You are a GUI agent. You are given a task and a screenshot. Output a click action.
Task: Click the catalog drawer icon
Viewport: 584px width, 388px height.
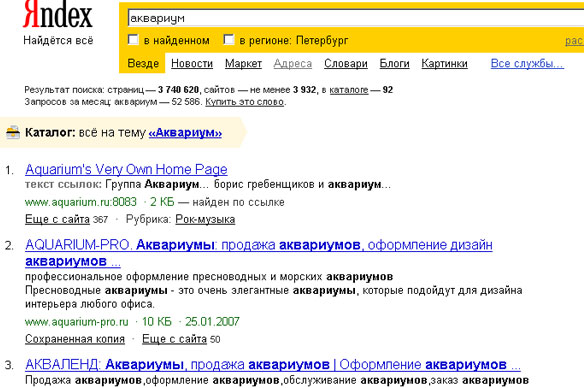click(x=13, y=133)
